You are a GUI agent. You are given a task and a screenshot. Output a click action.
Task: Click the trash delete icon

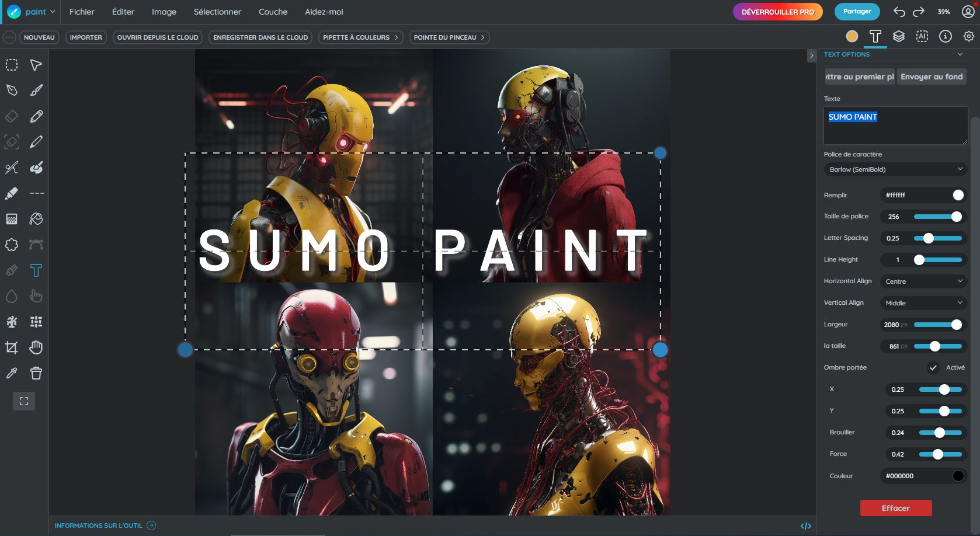[36, 373]
